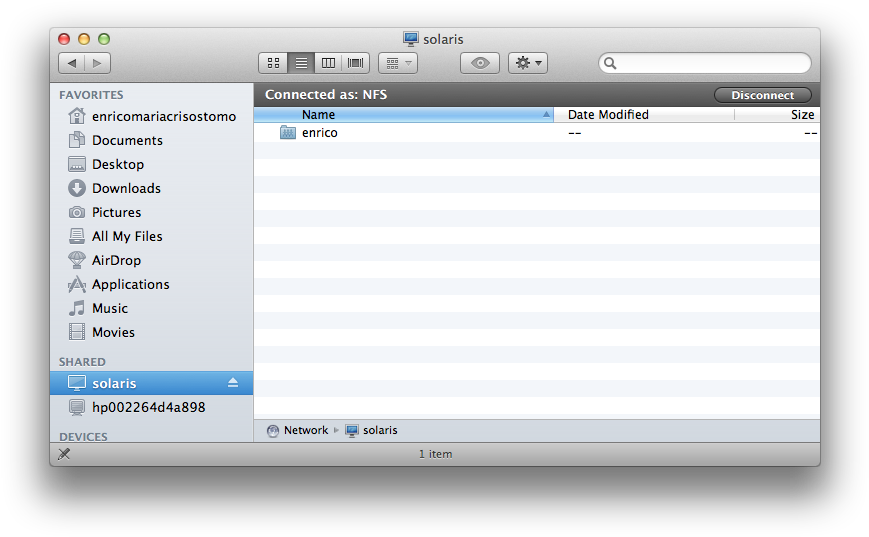Screen dimensions: 869x537
Task: Click the home icon in the sidebar
Action: [76, 116]
